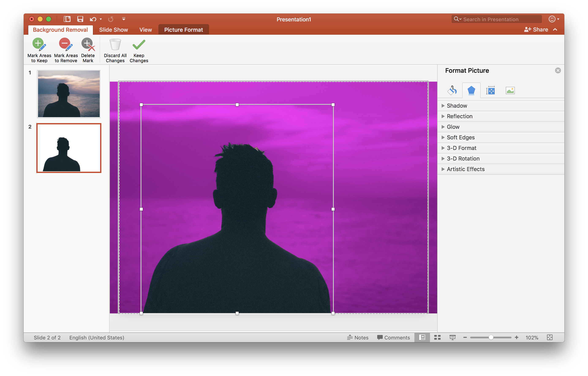Open Fill & Line settings in Format Picture

pyautogui.click(x=452, y=90)
